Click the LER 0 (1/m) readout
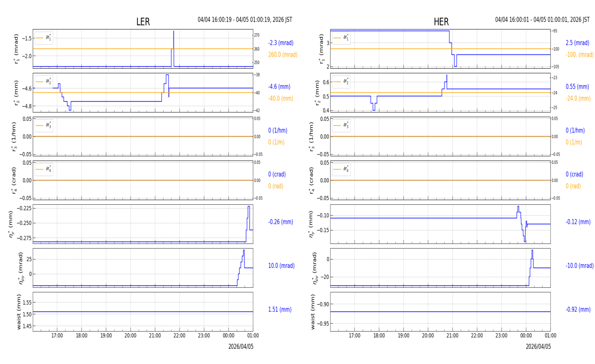Viewport: 595px width, 364px height. [276, 142]
